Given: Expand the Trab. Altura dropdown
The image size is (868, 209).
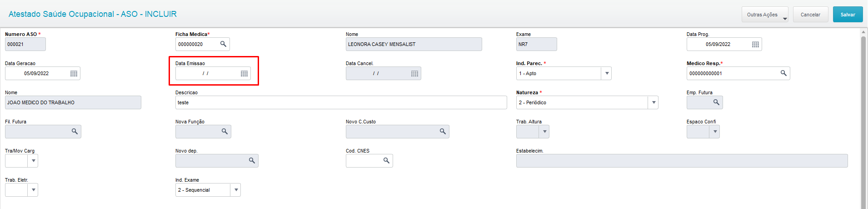Looking at the screenshot, I should [544, 132].
